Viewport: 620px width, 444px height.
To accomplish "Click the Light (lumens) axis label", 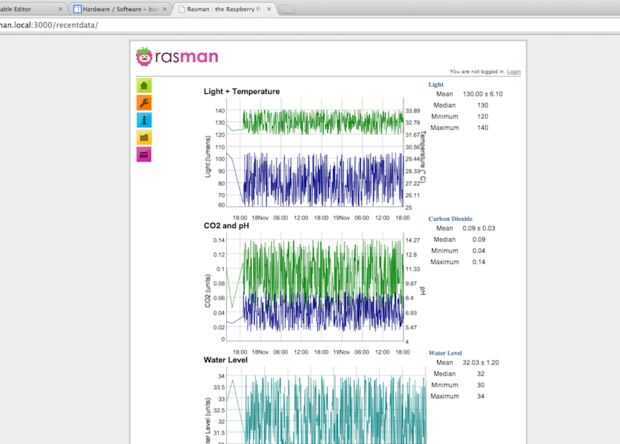I will click(208, 157).
